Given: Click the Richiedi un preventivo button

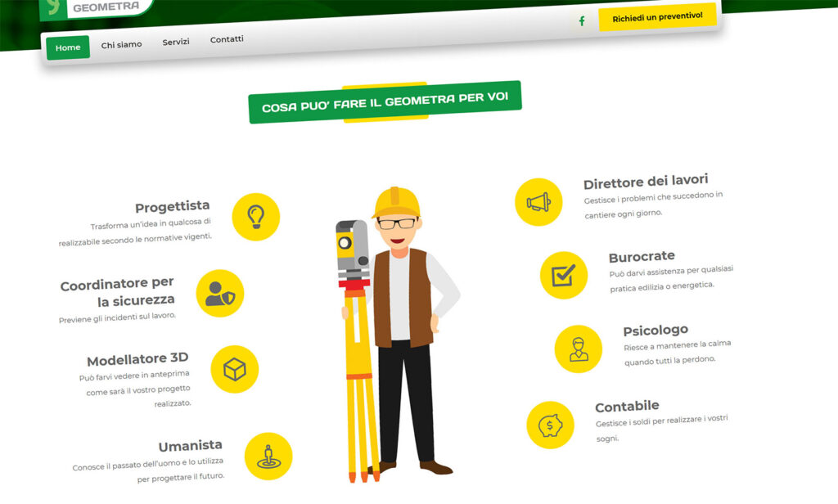Looking at the screenshot, I should click(657, 17).
